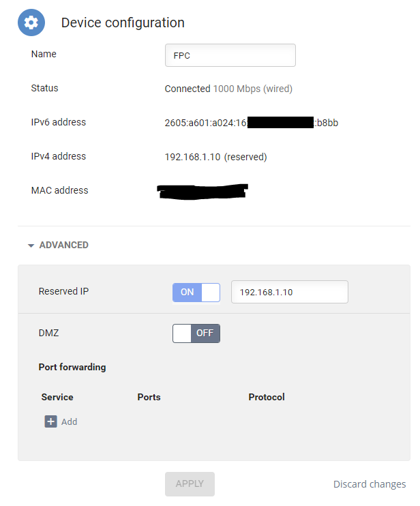Click the plus icon next to Add
Viewport: 420px width, 506px height.
50,421
